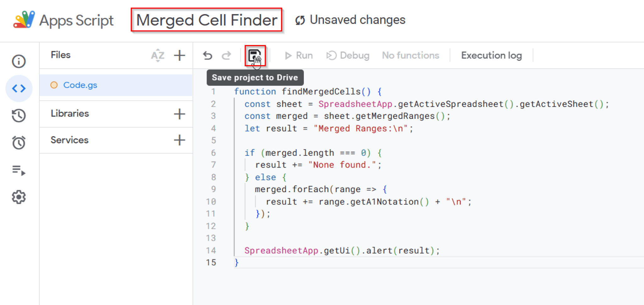View the Executions panel
The height and width of the screenshot is (305, 644).
click(19, 170)
